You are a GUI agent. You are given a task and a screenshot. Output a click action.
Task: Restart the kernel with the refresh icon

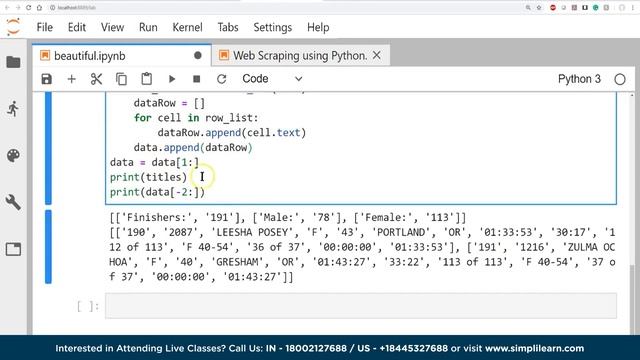pos(221,79)
